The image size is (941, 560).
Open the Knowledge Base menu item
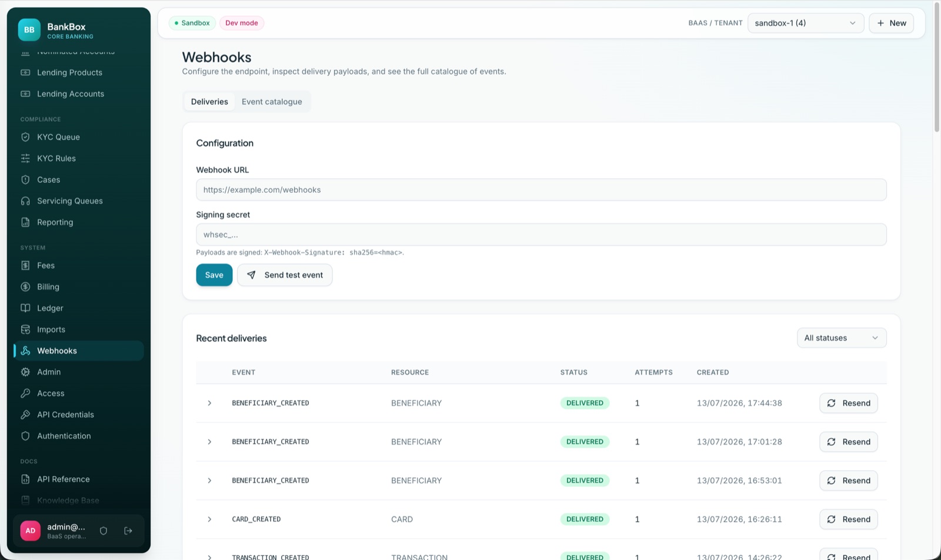(79, 501)
